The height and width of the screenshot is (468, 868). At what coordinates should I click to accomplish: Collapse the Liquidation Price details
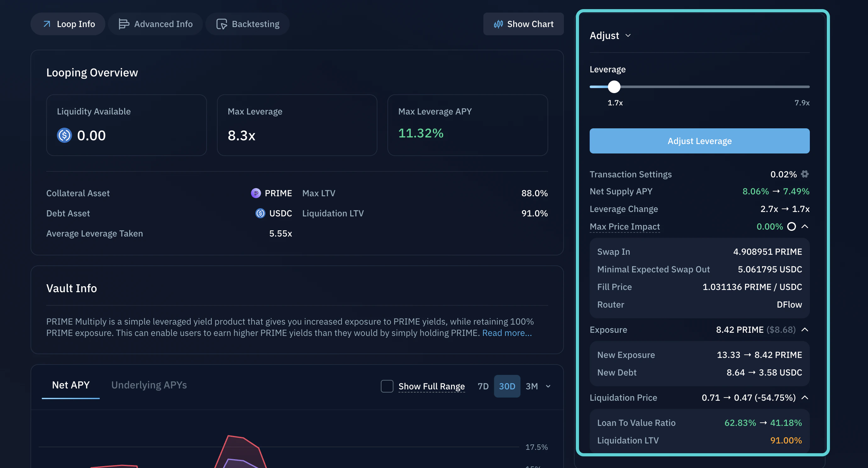click(x=805, y=398)
